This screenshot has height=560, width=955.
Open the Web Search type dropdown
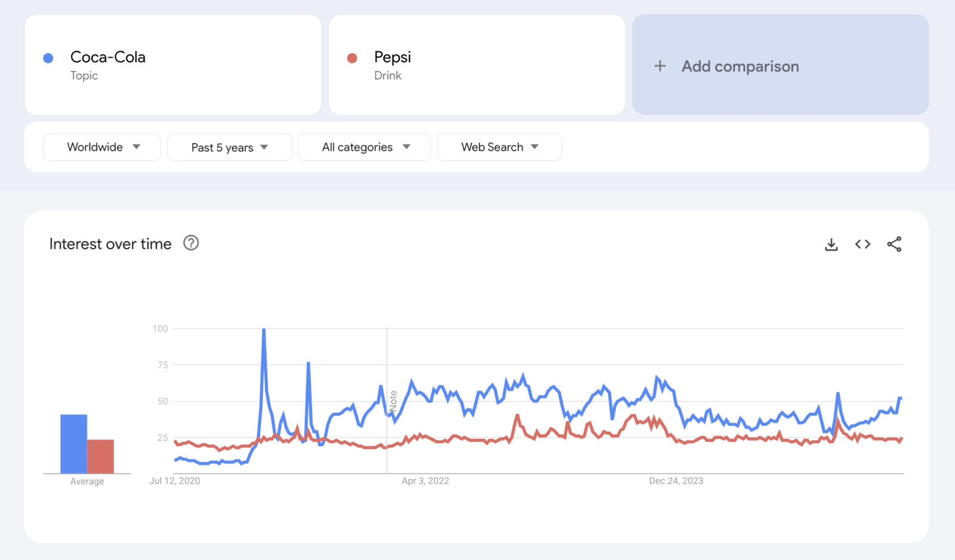(x=499, y=147)
